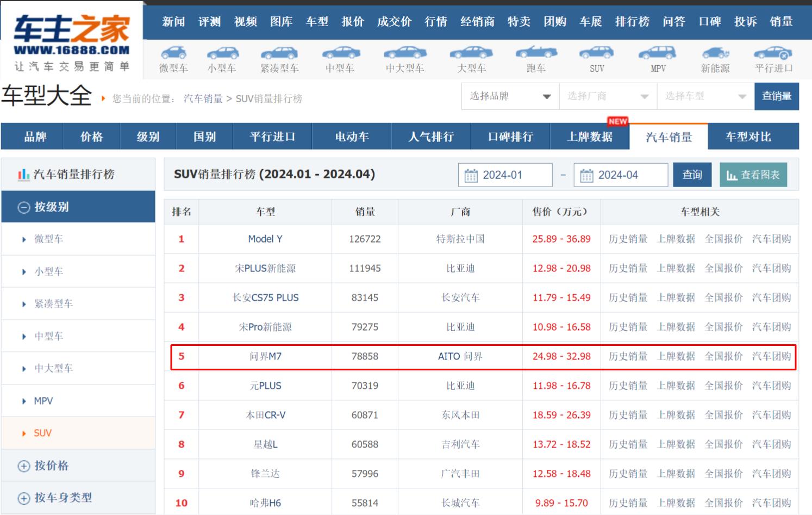Collapse the 按级别 sidebar section

(x=78, y=207)
